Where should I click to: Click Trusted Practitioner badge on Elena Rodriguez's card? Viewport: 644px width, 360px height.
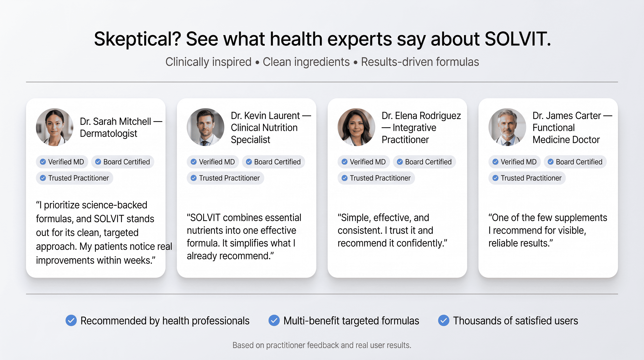[376, 178]
